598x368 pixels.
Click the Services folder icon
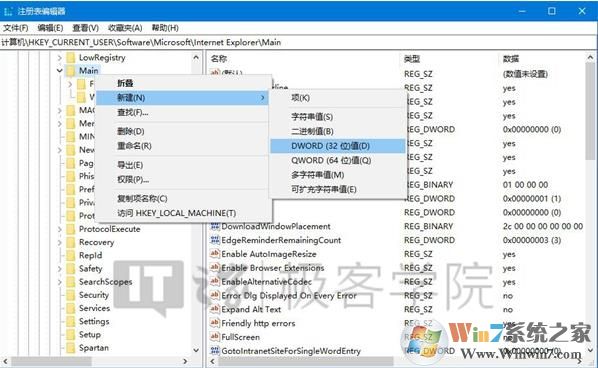coord(71,308)
